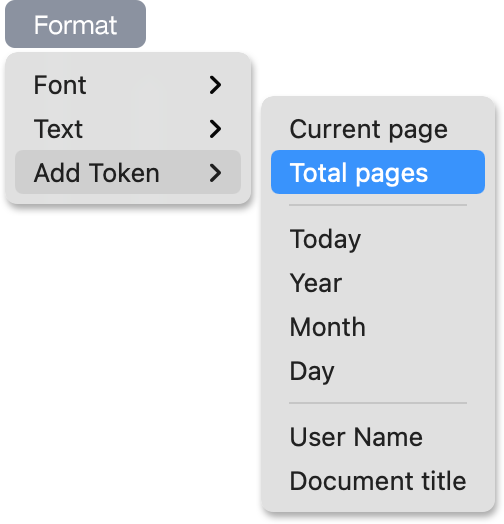The height and width of the screenshot is (524, 504).
Task: Expand the Font submenu chevron arrow
Action: click(x=215, y=85)
